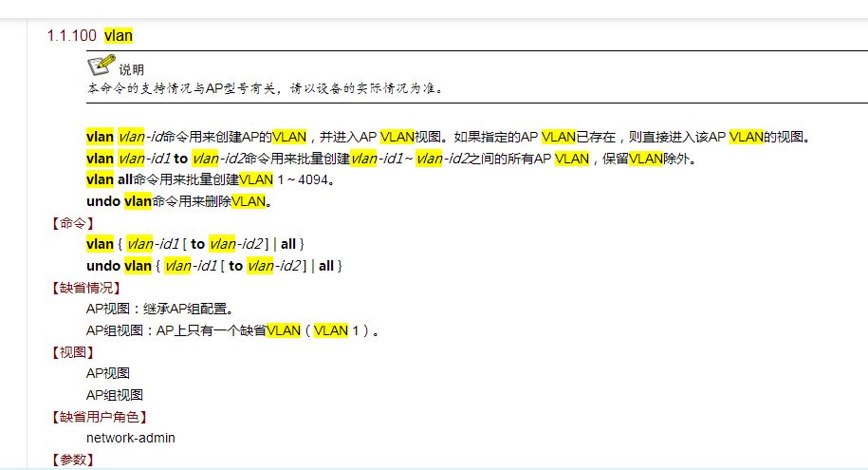The height and width of the screenshot is (470, 868).
Task: Click the AP组视图 entry under 【视图】
Action: click(x=115, y=395)
